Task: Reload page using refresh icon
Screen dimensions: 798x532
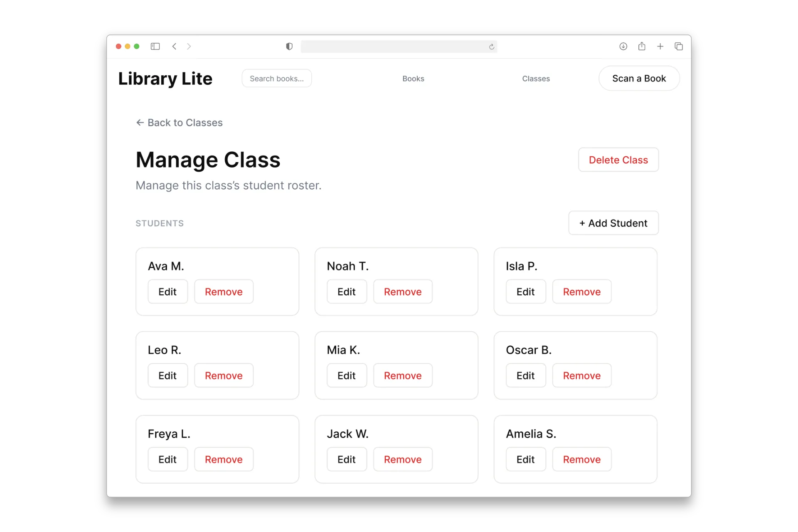Action: point(492,47)
